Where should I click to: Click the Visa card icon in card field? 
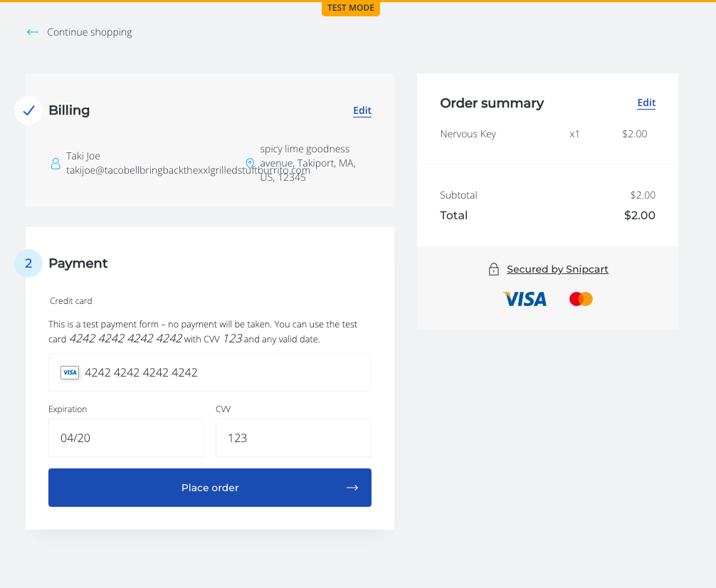pyautogui.click(x=70, y=372)
